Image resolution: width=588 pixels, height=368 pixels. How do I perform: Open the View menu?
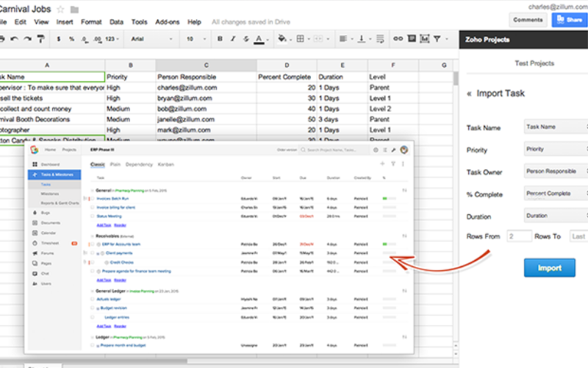click(41, 22)
